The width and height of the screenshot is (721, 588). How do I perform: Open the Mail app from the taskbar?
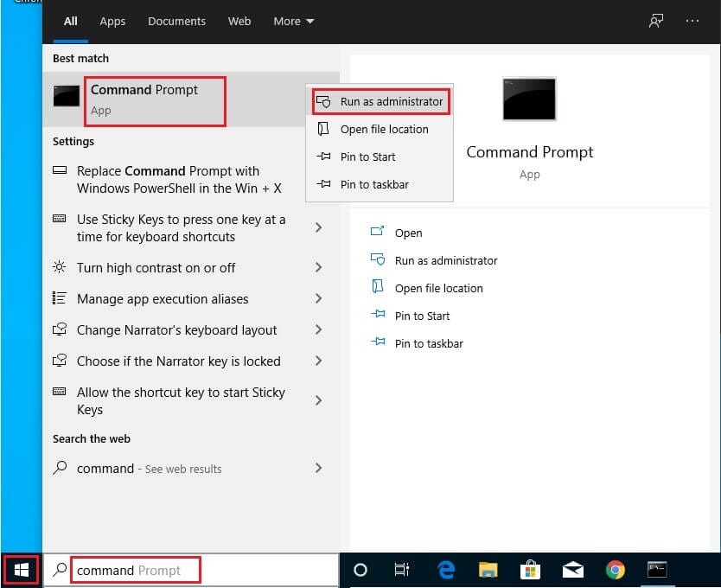click(x=572, y=570)
